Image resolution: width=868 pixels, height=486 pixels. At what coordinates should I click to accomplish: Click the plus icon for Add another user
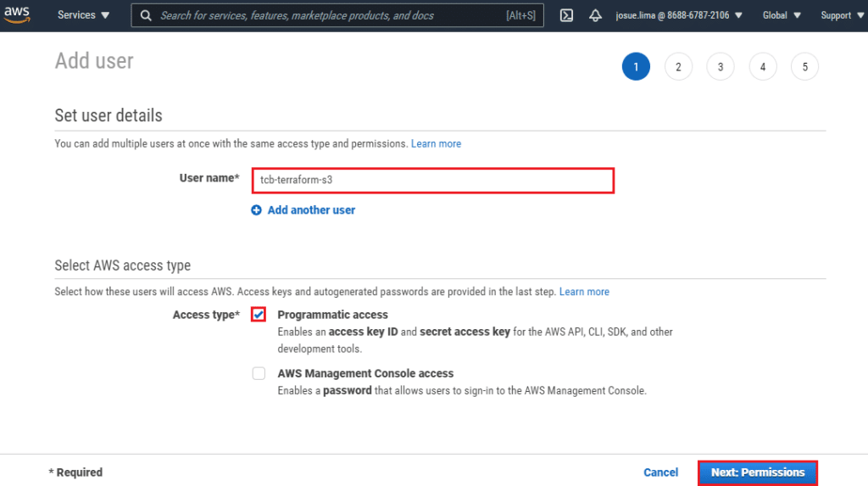(x=256, y=209)
